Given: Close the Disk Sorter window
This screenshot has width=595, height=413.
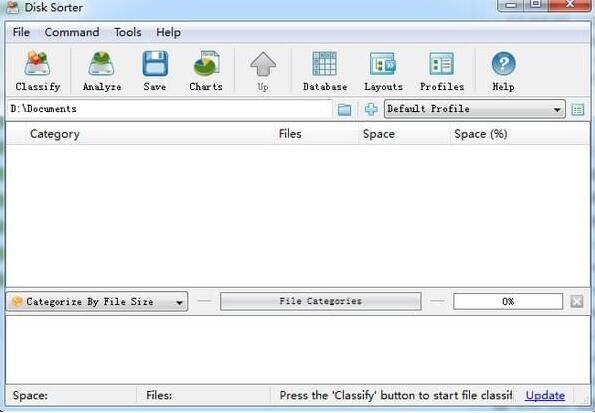Looking at the screenshot, I should coord(569,5).
